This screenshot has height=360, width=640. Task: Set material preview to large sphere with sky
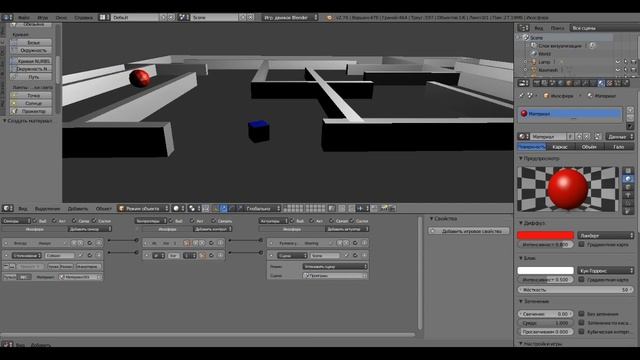(x=628, y=211)
